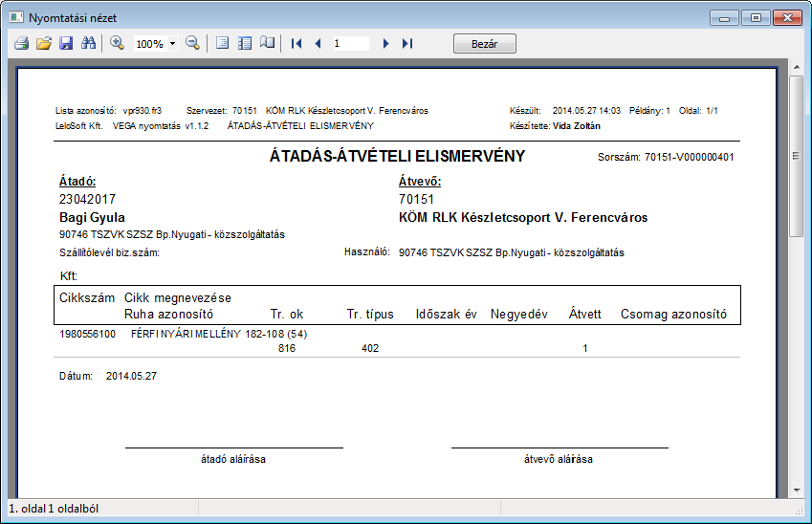
Task: Click item FÉRFI NYÁRI MELLÉNY 182-108 (54)
Action: (219, 334)
